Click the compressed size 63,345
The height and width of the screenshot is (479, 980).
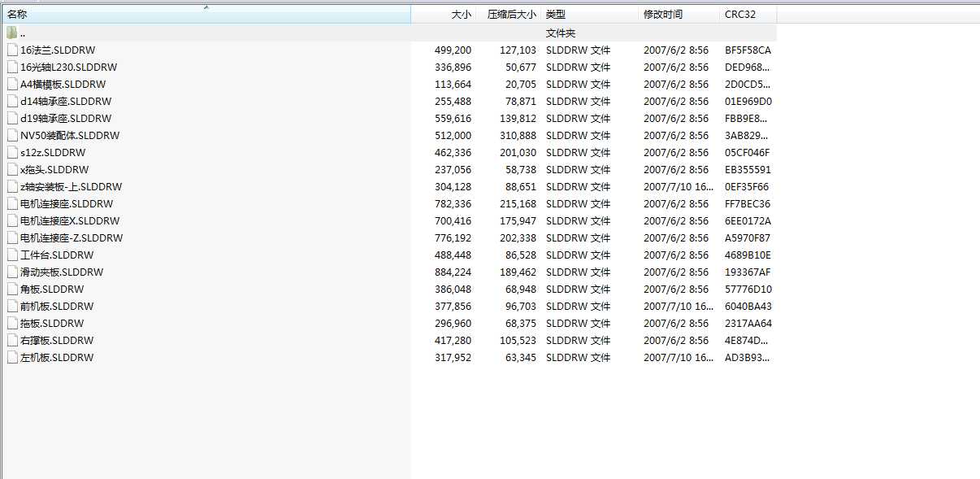click(x=521, y=357)
